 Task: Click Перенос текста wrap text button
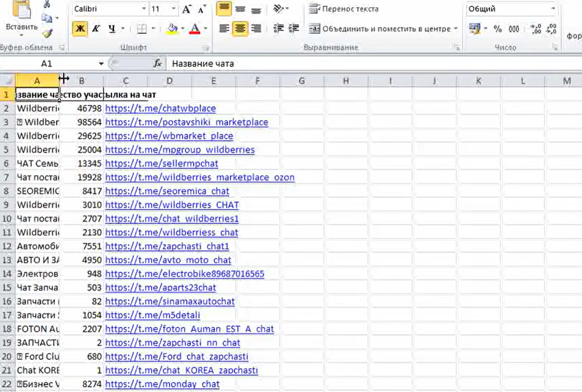pos(344,9)
